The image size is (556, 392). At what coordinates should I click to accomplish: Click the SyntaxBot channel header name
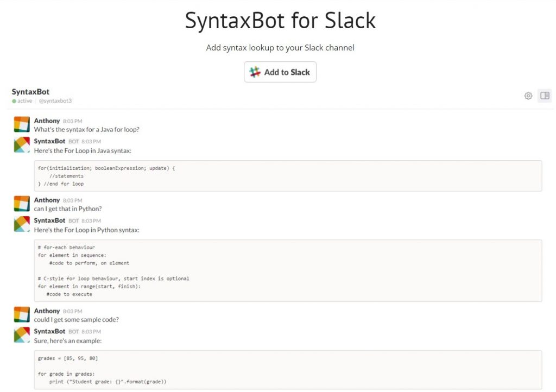pyautogui.click(x=30, y=92)
